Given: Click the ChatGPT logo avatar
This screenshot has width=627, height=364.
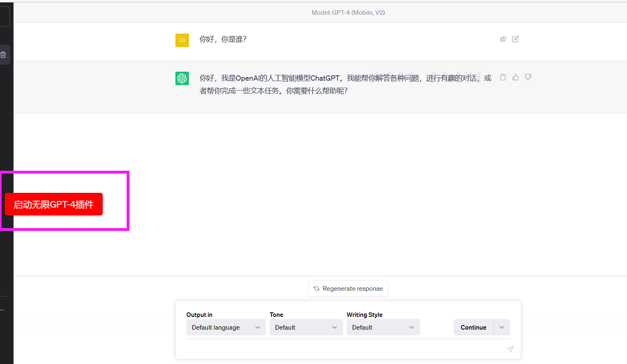Looking at the screenshot, I should (x=182, y=78).
